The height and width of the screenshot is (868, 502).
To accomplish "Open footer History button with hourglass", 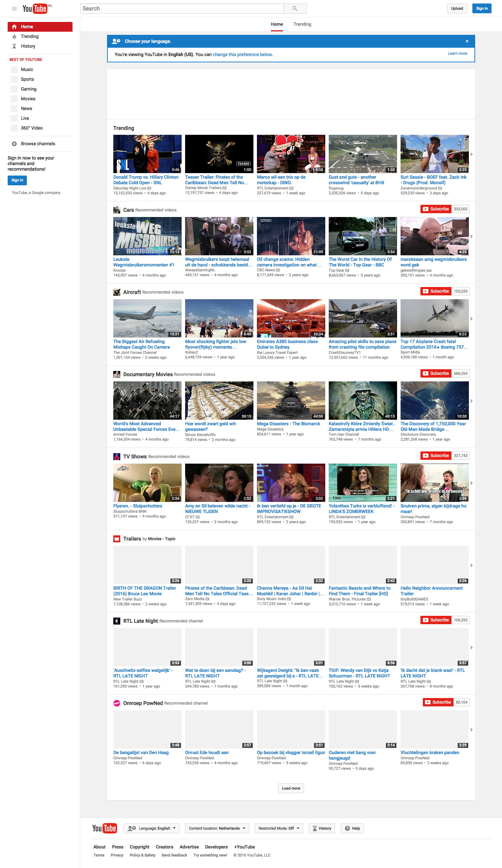I will point(322,828).
